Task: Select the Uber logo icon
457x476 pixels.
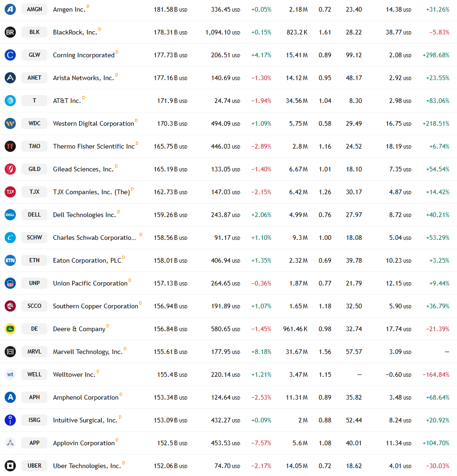Action: 10,466
